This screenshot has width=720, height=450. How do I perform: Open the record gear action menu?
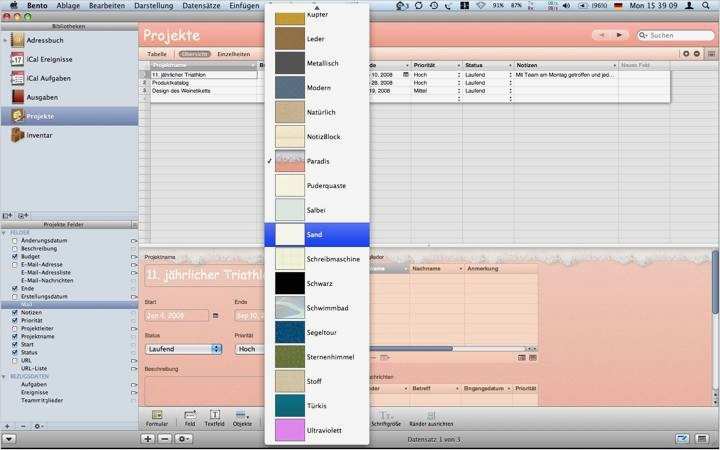pos(182,439)
